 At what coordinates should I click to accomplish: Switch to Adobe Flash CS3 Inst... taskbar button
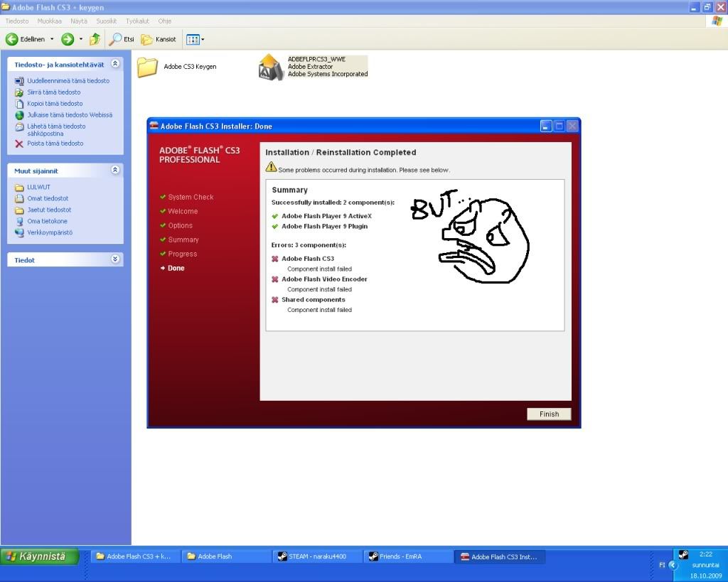point(499,556)
